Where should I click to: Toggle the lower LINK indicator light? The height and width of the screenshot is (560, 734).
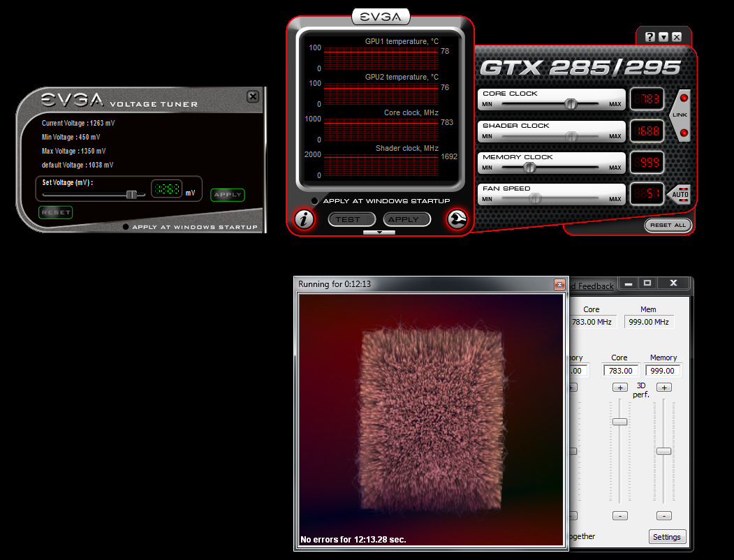click(684, 133)
